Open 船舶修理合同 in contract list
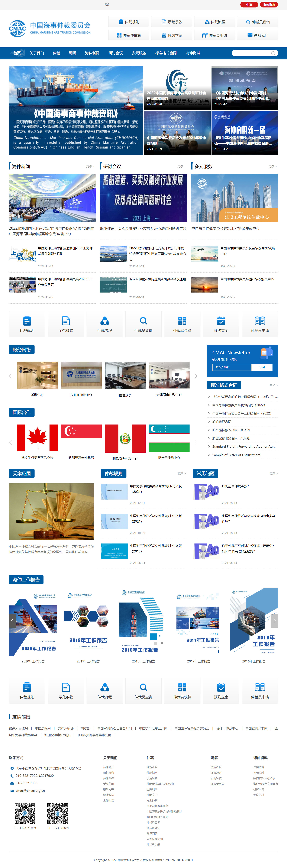 tap(222, 422)
